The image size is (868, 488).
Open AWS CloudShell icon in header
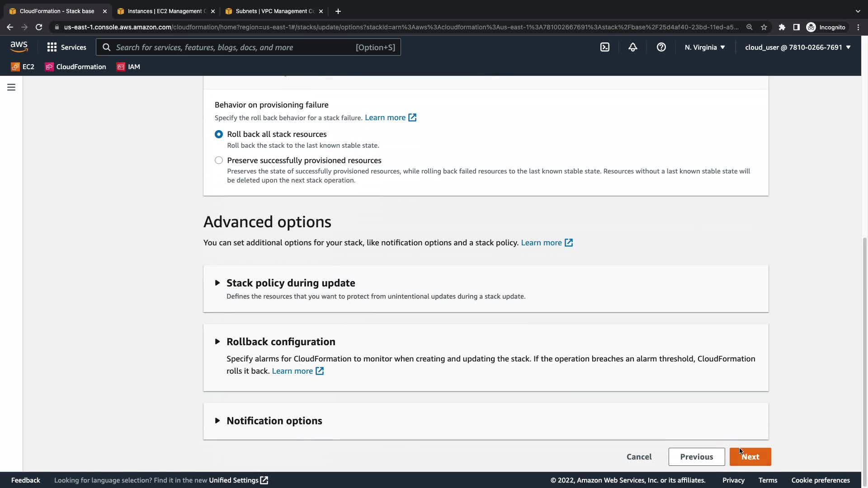click(x=604, y=47)
